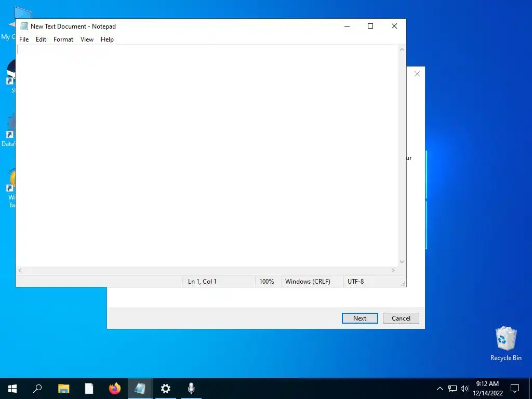Click the Windows (CRLF) status entry
The width and height of the screenshot is (532, 399).
[x=308, y=281]
